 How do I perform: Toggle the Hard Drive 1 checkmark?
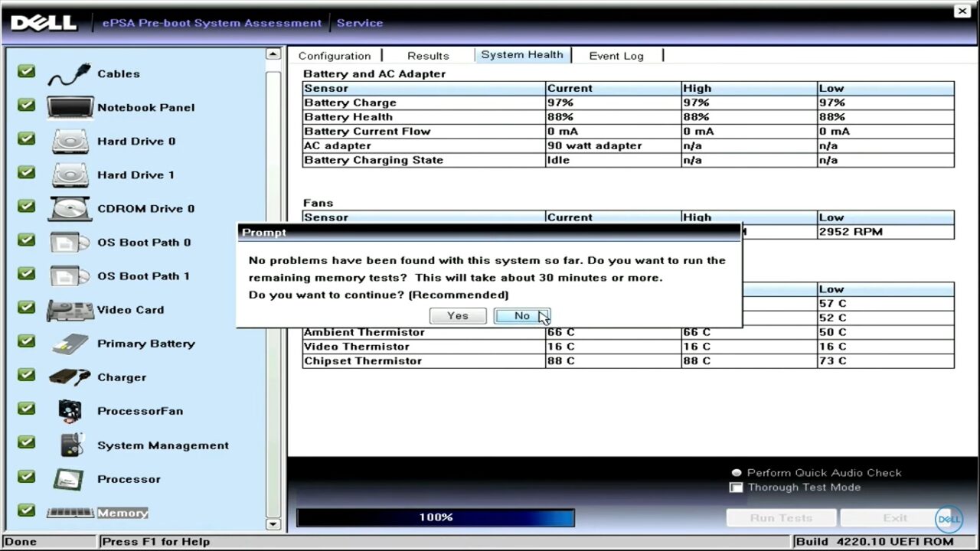point(27,172)
